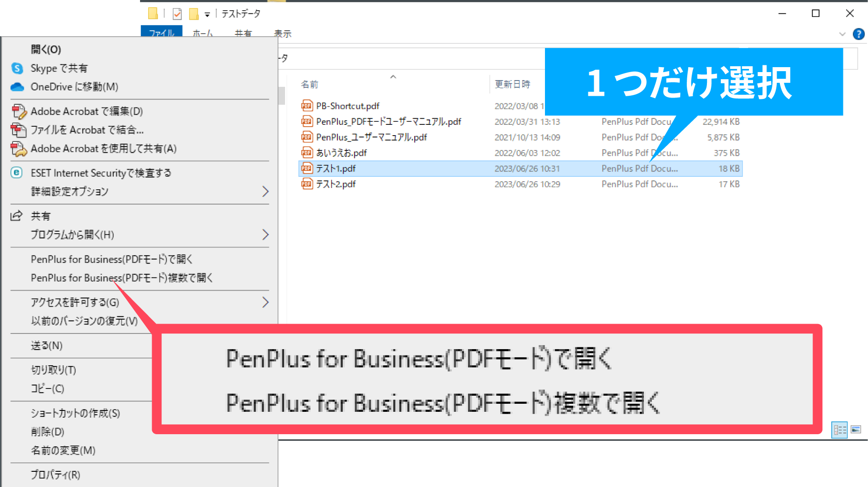868x487 pixels.
Task: Choose ショートカットの作成(S)
Action: coord(75,413)
